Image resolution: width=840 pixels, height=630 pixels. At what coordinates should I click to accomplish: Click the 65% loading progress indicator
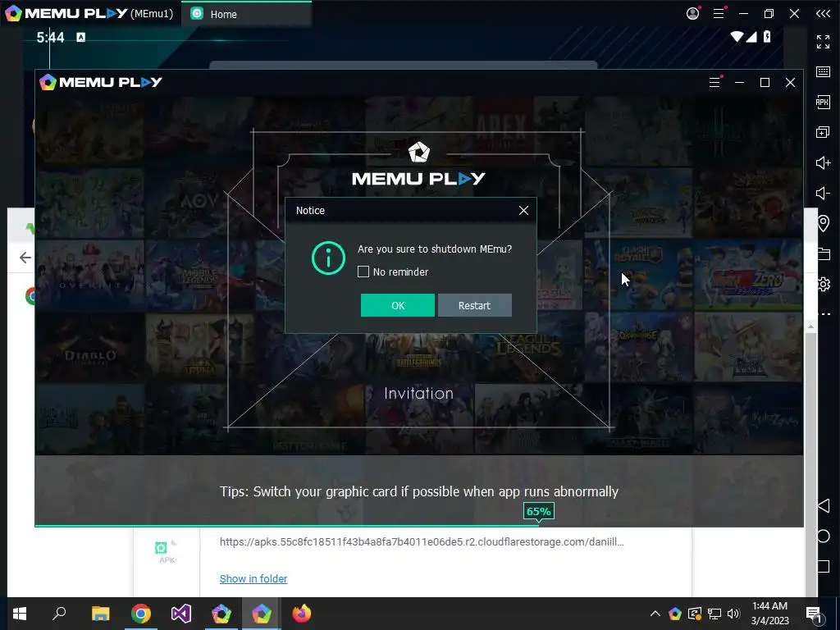[538, 511]
